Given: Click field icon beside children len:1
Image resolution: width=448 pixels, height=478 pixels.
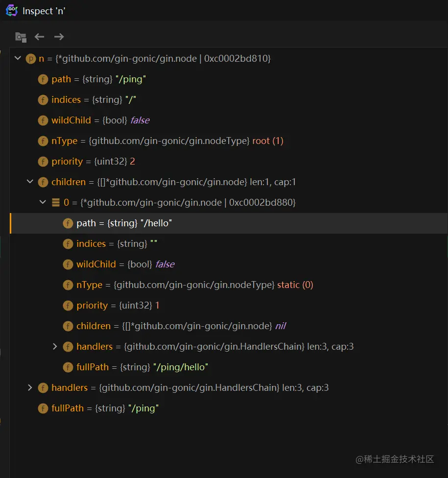Looking at the screenshot, I should coord(43,182).
